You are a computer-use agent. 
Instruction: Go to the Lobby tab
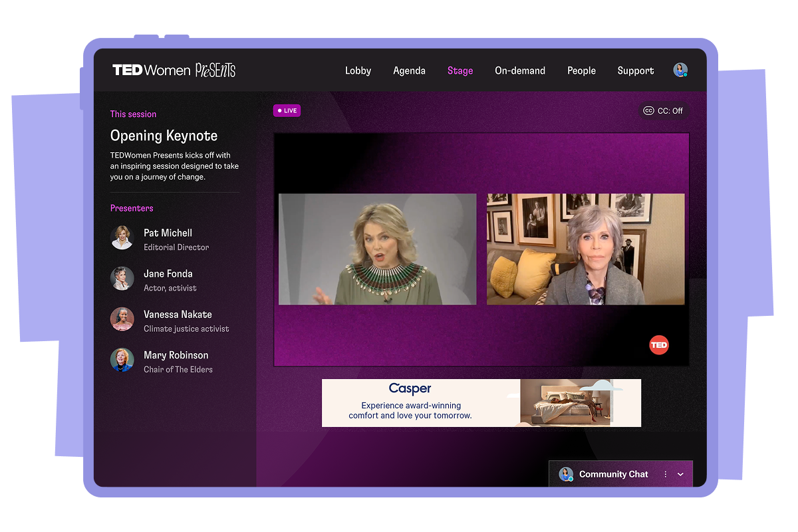[358, 70]
